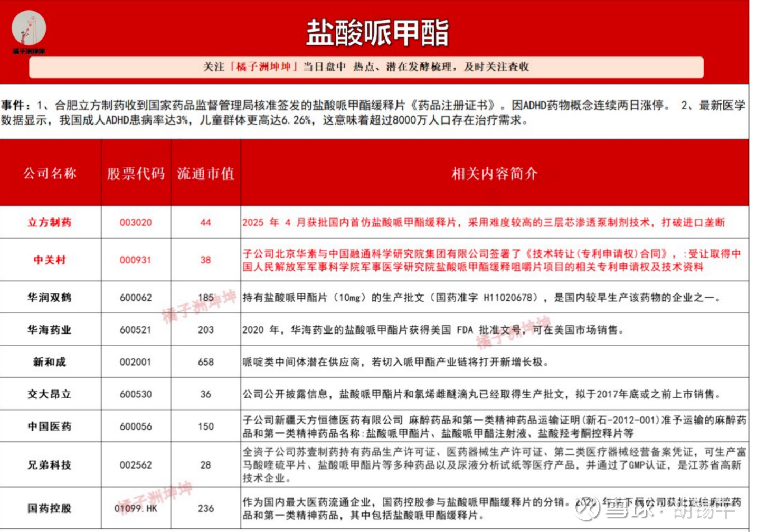Select market value 185 for 华润双鹤
This screenshot has width=757, height=532.
pos(206,297)
